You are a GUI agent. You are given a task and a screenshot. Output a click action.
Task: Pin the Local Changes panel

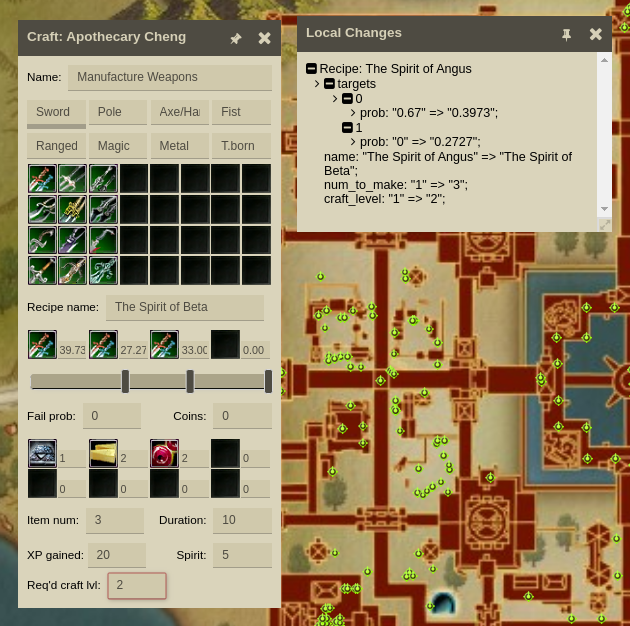(566, 34)
